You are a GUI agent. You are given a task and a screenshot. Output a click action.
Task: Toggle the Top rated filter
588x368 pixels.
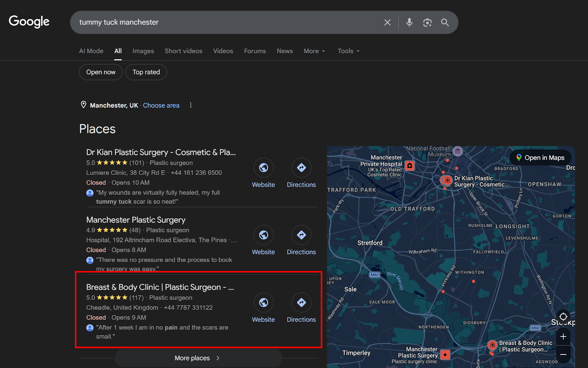[146, 72]
